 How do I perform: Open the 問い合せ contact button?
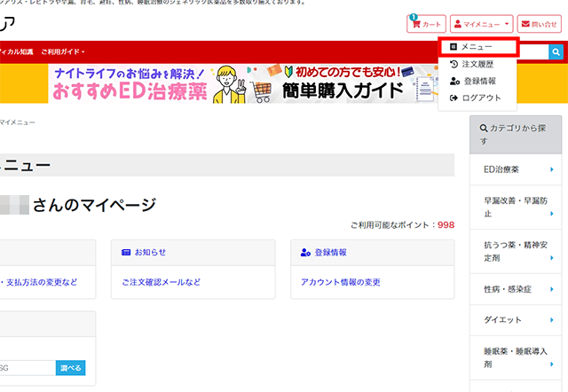[539, 24]
